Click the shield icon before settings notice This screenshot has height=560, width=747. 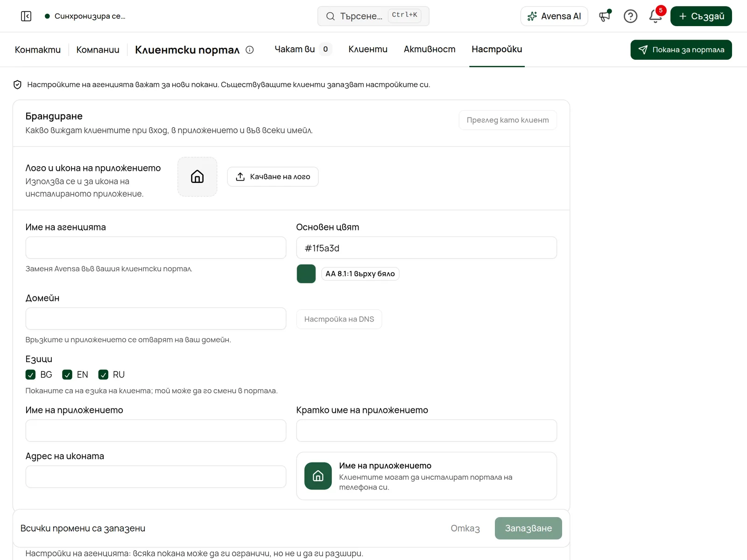coord(17,84)
